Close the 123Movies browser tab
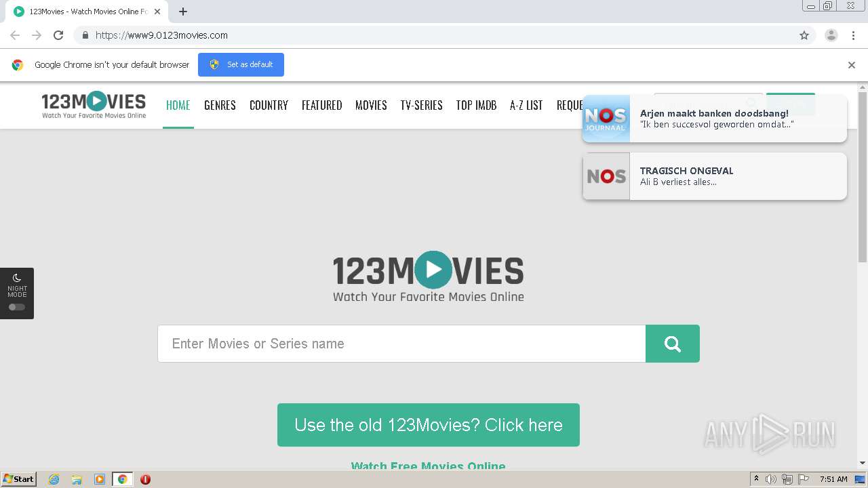This screenshot has width=868, height=488. [157, 12]
